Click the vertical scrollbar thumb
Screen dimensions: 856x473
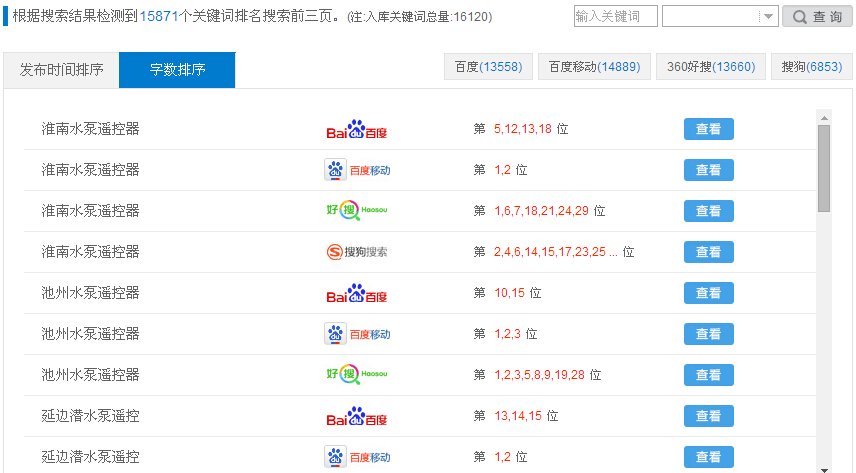pos(824,169)
